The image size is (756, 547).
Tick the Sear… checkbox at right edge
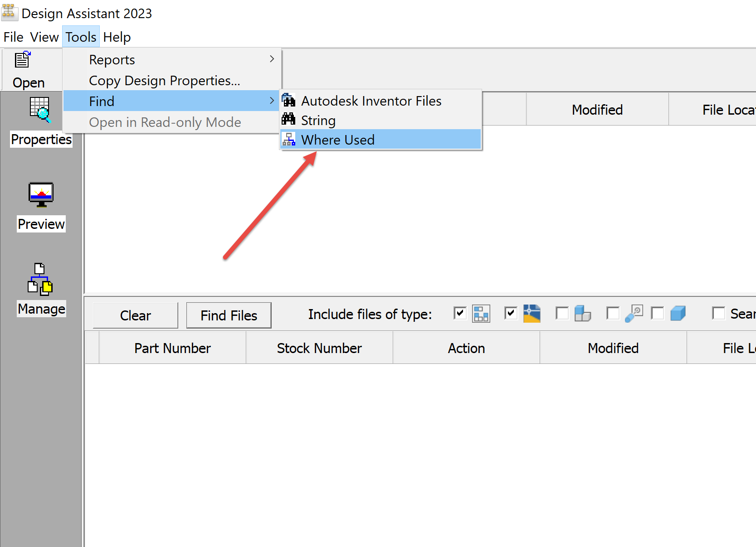point(718,313)
